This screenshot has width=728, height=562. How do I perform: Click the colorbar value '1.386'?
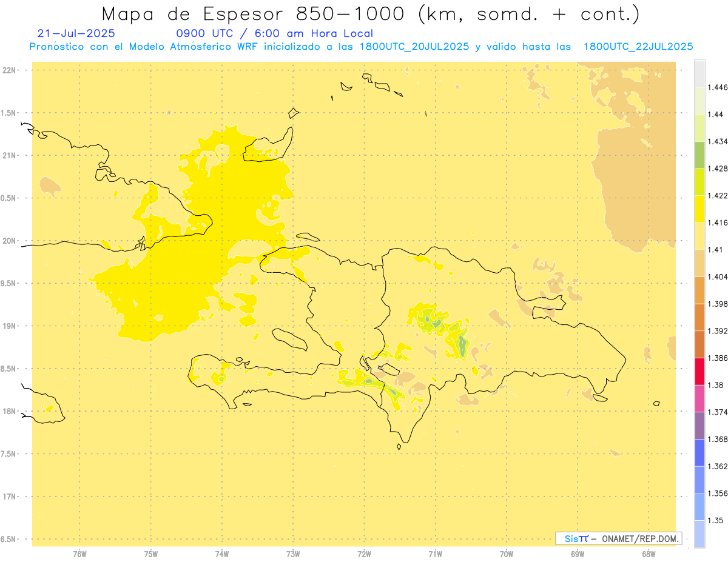click(718, 358)
